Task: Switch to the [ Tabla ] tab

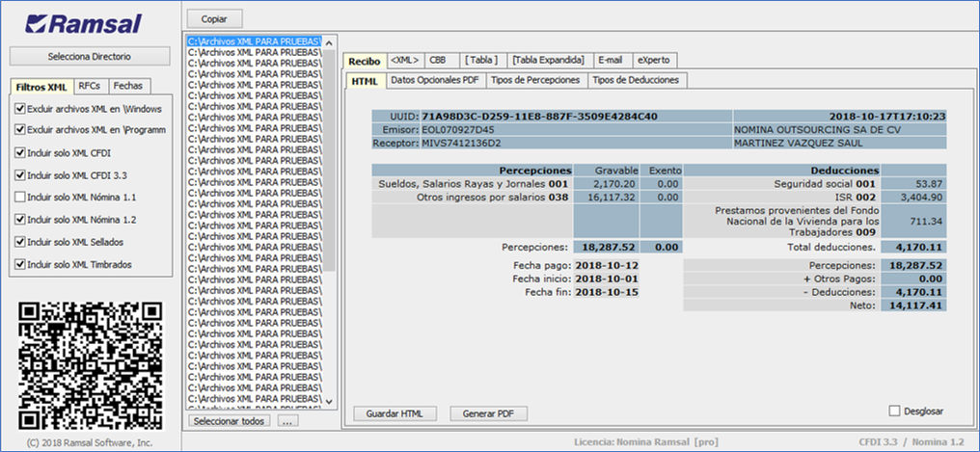Action: (482, 60)
